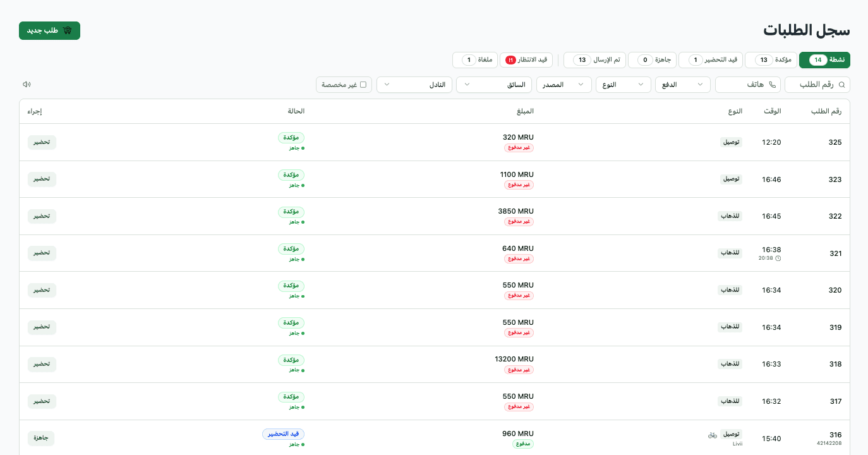Viewport: 868px width, 455px height.
Task: Click the clock icon under order 321's time
Action: point(778,258)
